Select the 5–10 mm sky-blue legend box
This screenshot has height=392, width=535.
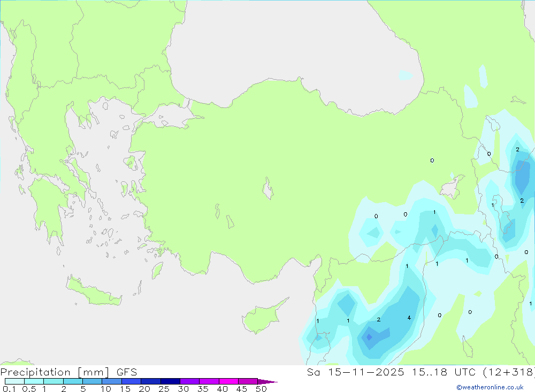[92, 381]
